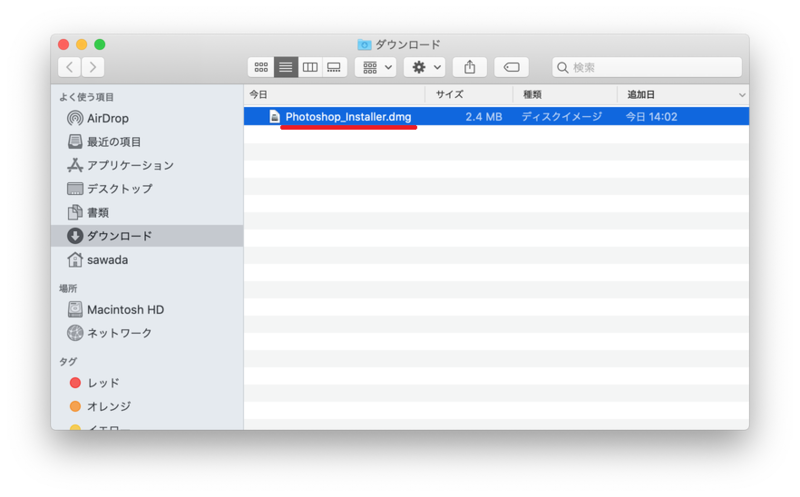This screenshot has height=497, width=800.
Task: Switch to list view
Action: [x=286, y=67]
